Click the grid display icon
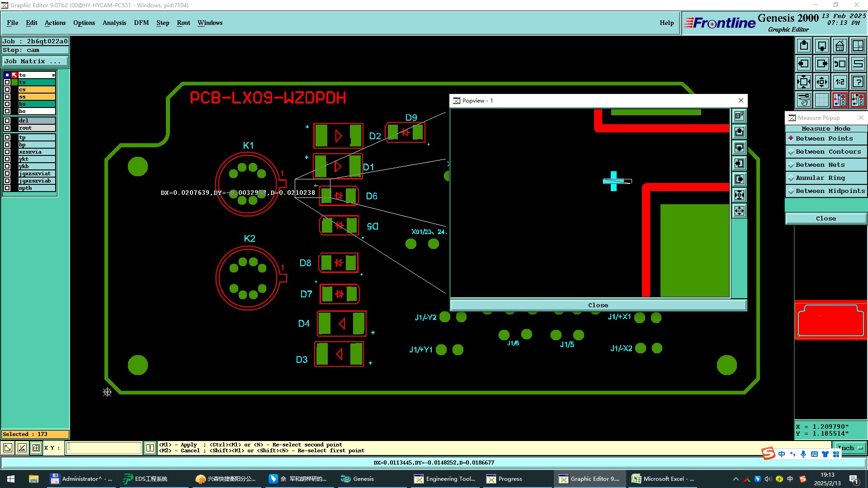The image size is (868, 488). click(x=822, y=100)
